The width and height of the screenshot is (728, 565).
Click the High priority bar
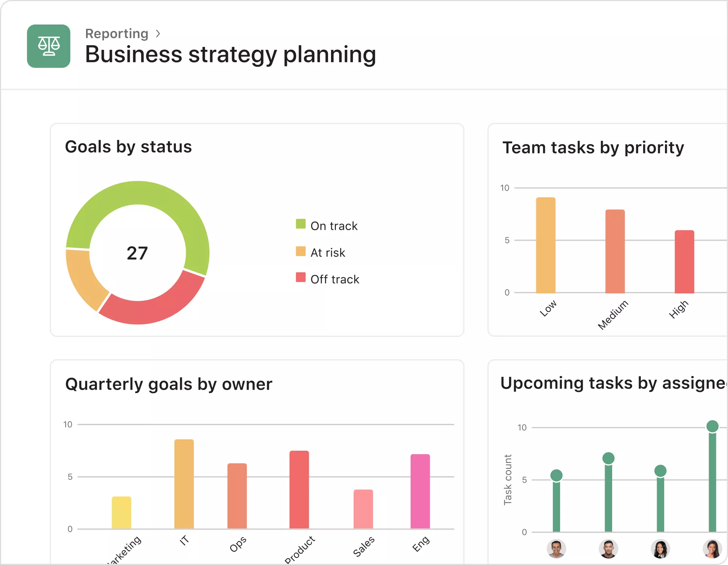click(684, 261)
